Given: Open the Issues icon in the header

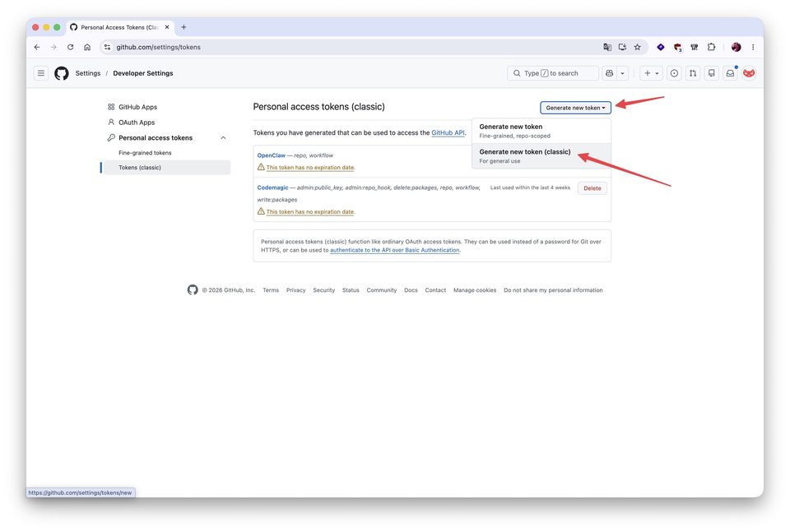Looking at the screenshot, I should click(x=674, y=73).
